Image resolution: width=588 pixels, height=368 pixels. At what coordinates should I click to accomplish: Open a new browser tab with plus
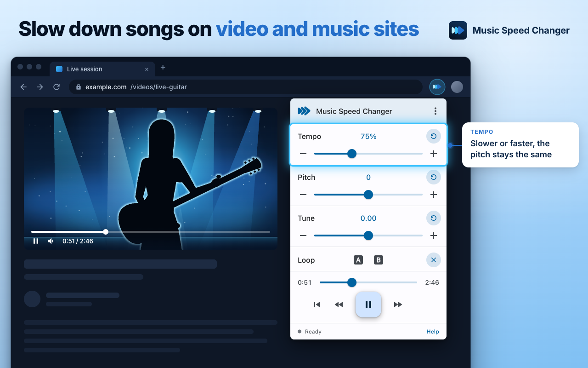pyautogui.click(x=163, y=67)
